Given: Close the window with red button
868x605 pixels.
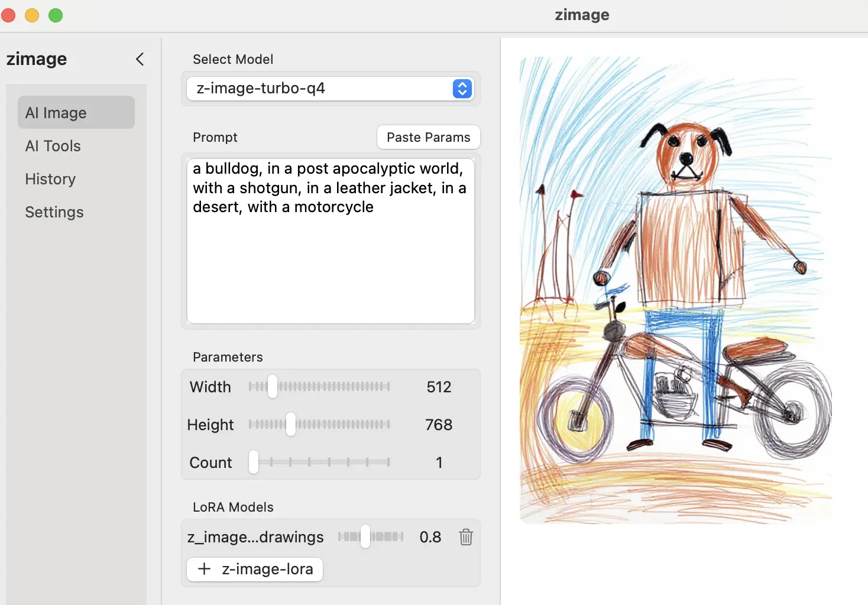Looking at the screenshot, I should (8, 15).
